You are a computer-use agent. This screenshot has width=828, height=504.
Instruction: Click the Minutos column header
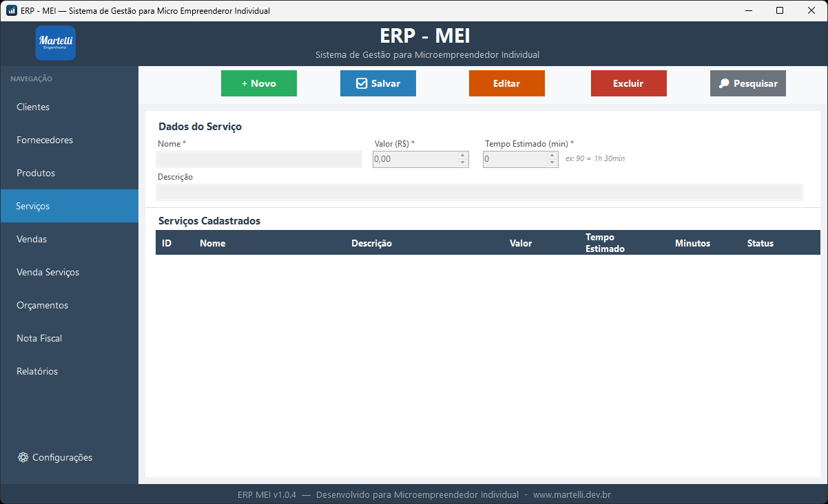(x=705, y=243)
